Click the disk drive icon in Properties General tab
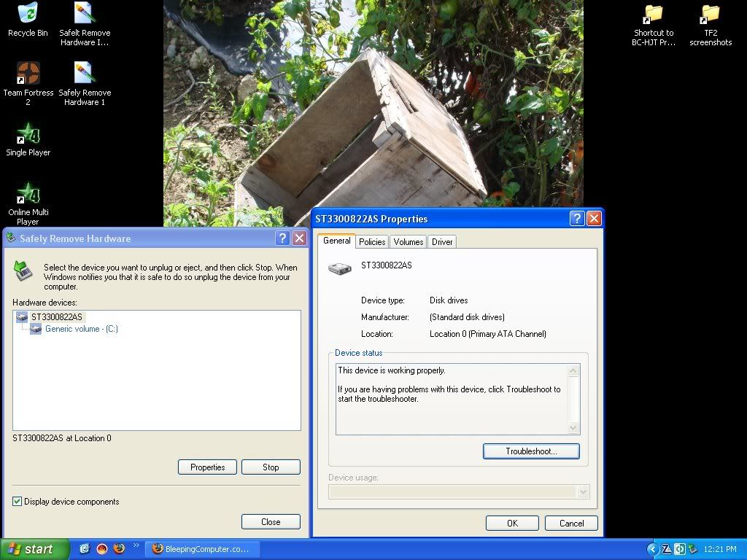Screen dimensions: 747x560 pos(340,268)
